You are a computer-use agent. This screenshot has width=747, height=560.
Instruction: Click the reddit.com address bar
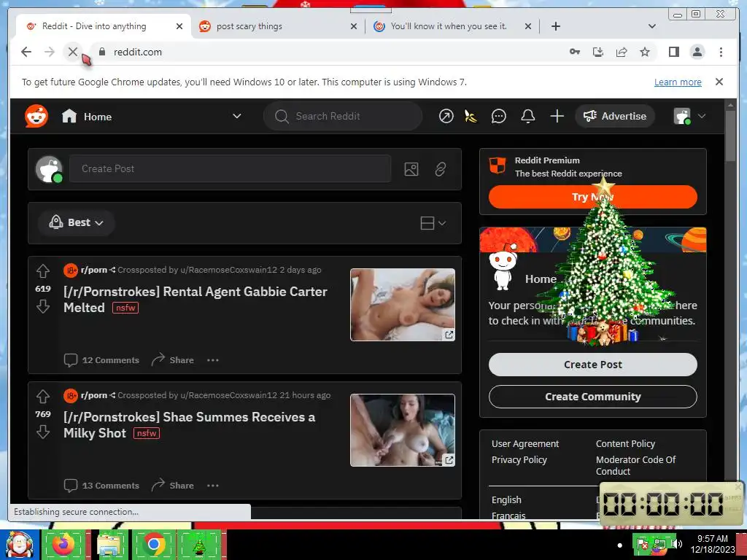point(329,52)
